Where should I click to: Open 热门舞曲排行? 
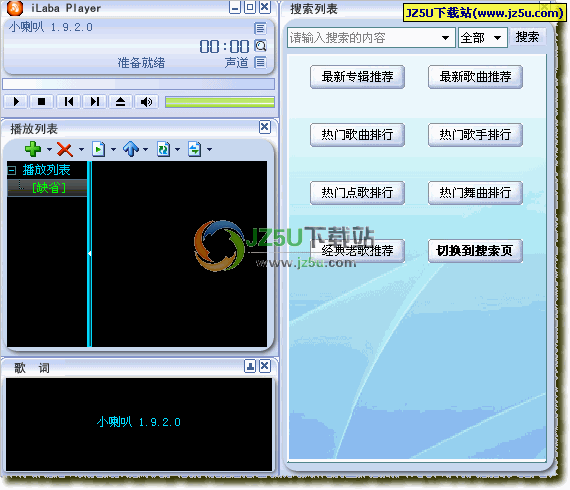point(475,193)
